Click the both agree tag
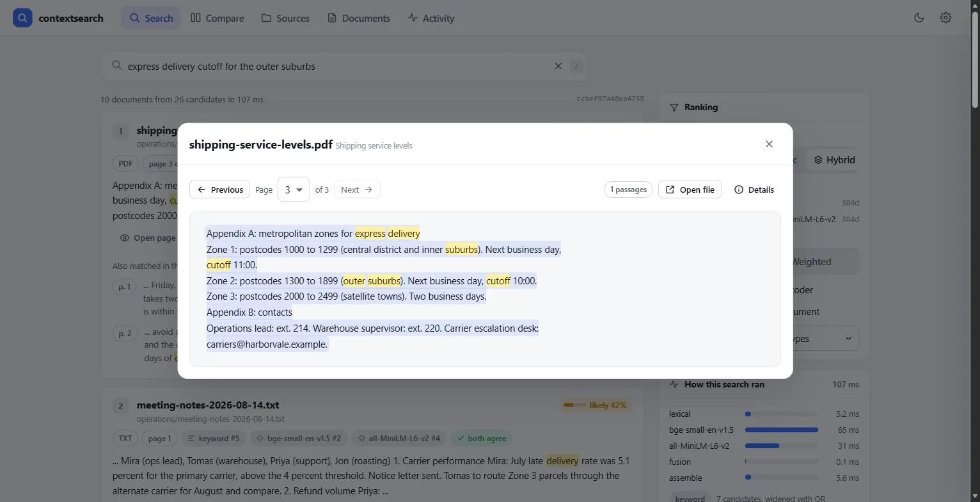980x502 pixels. pos(481,439)
